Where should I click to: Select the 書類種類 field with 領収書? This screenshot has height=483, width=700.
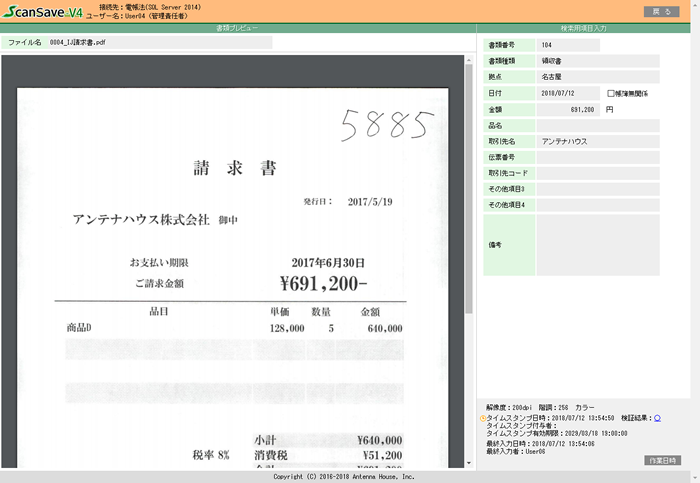[x=597, y=61]
